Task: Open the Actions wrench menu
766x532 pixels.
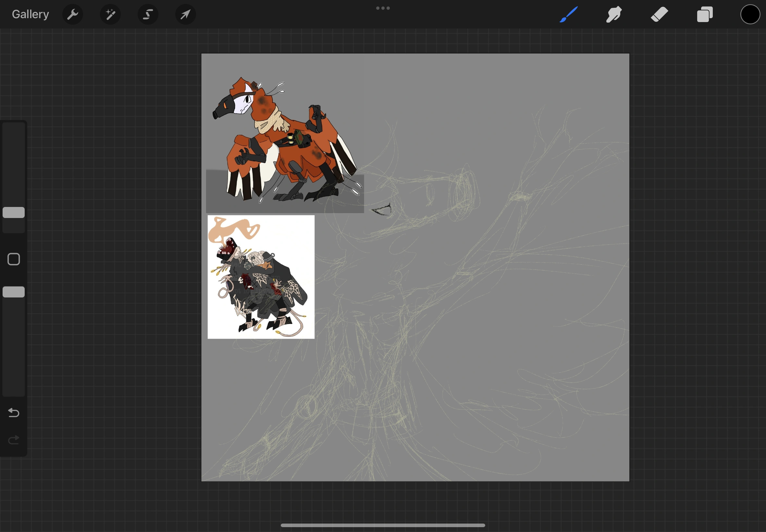Action: [x=73, y=14]
